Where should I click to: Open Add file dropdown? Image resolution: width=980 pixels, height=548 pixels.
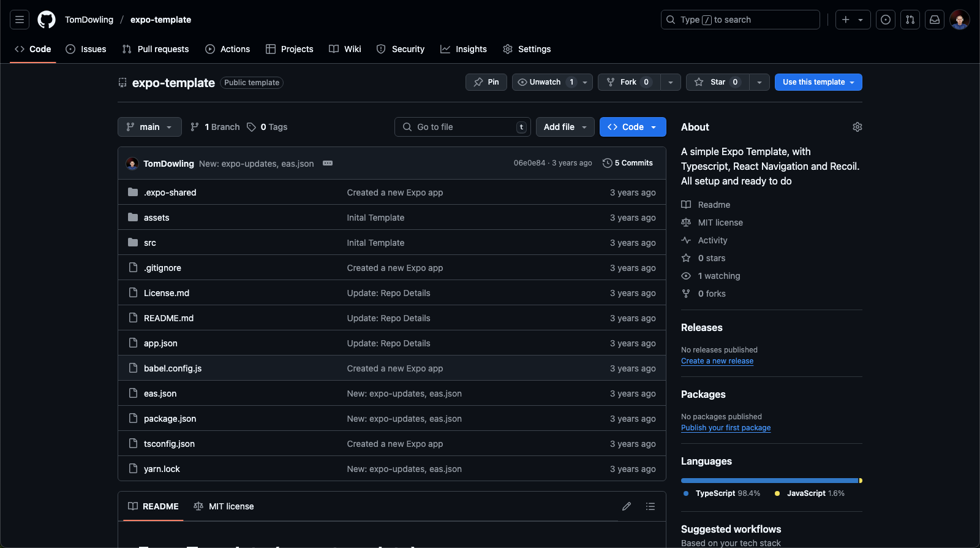[565, 127]
